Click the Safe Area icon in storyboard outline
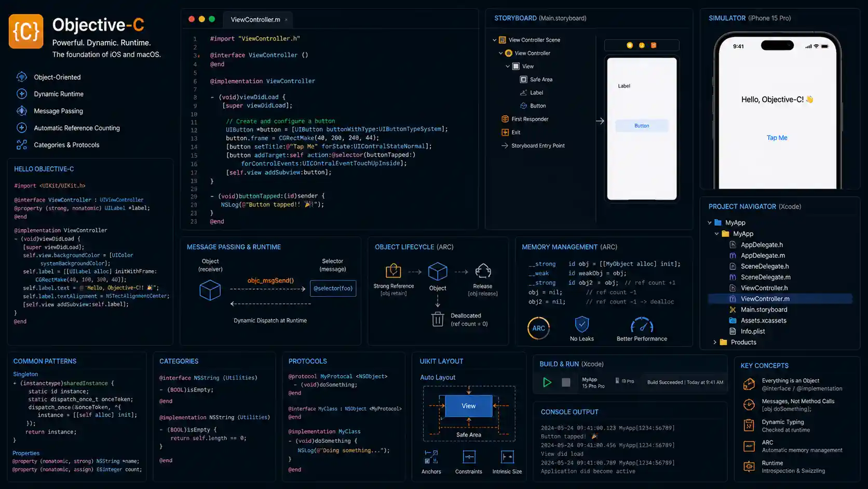This screenshot has width=868, height=489. coord(523,80)
